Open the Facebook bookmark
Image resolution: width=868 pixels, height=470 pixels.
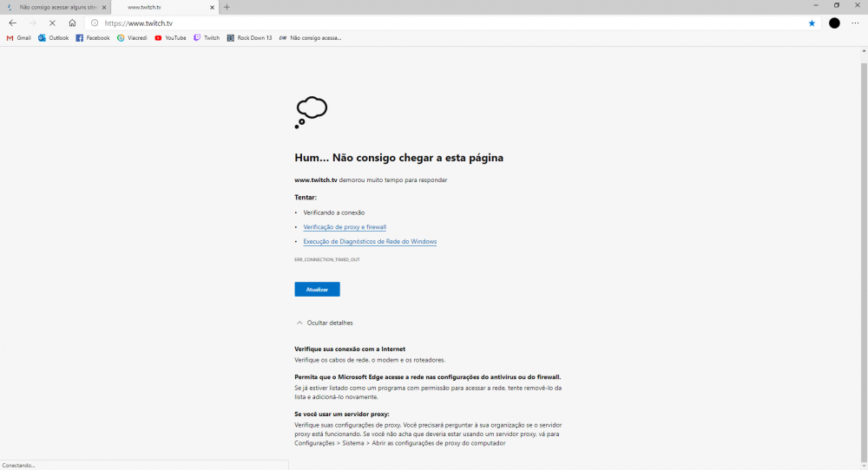93,38
